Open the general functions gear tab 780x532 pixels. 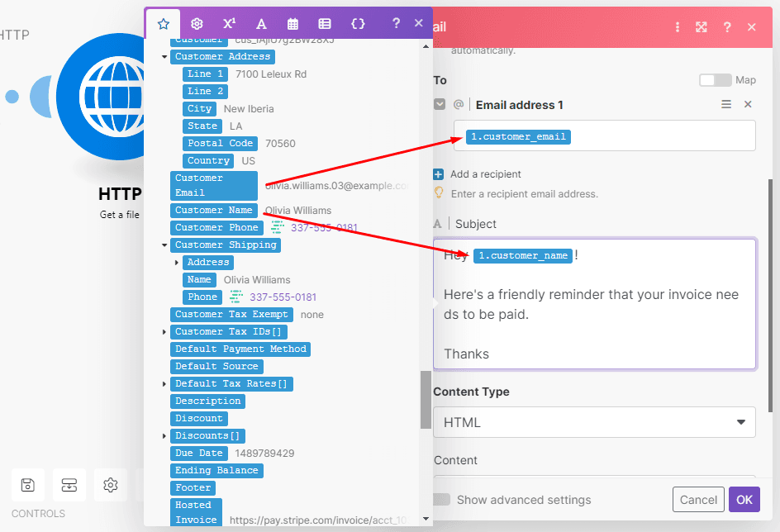[197, 23]
